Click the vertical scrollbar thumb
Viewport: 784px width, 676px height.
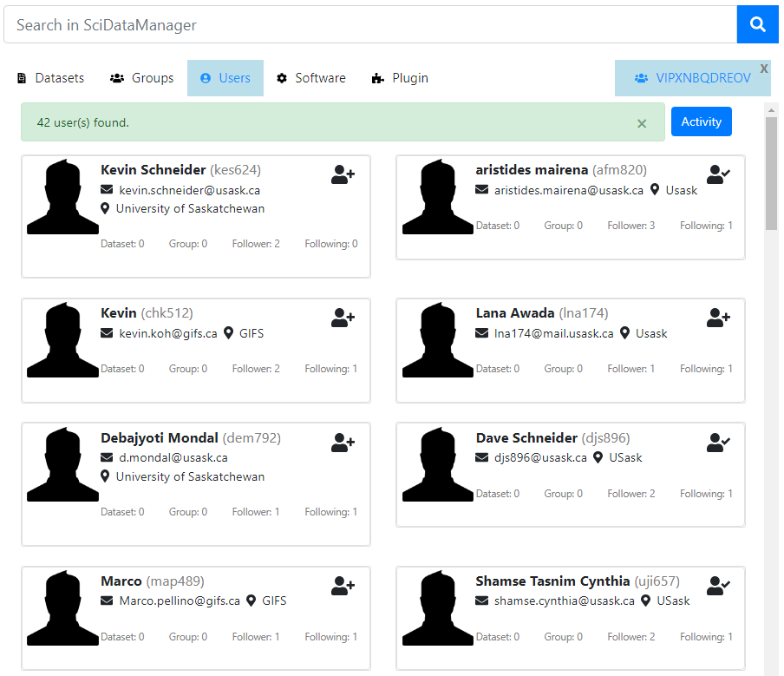point(771,174)
